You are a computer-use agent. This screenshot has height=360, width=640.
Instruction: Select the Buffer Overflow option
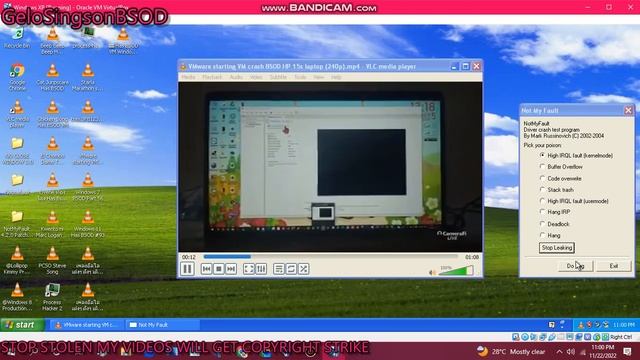(561, 167)
